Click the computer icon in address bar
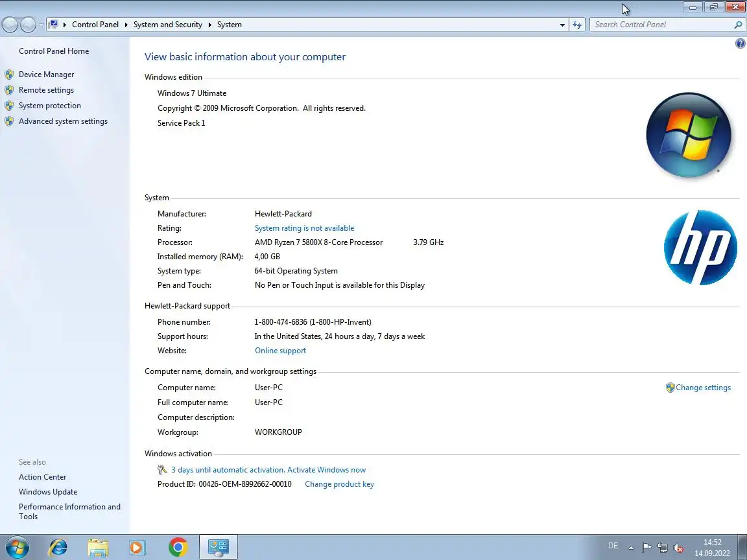 click(53, 24)
